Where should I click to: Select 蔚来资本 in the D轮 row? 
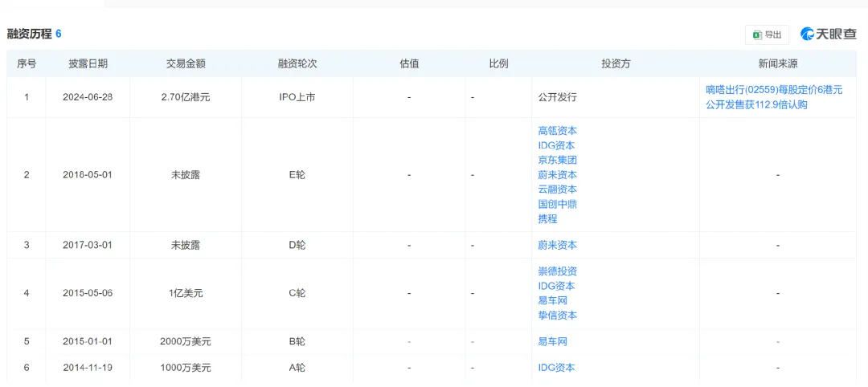coord(558,245)
